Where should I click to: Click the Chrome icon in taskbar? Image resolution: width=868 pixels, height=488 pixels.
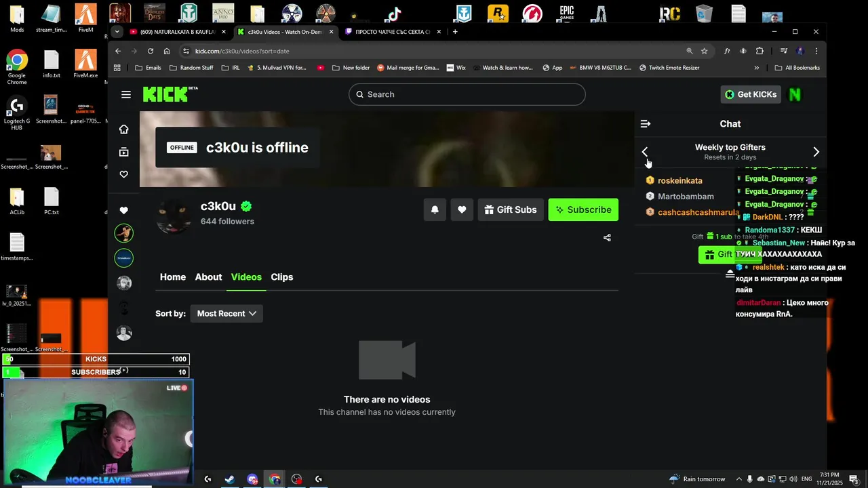tap(275, 479)
